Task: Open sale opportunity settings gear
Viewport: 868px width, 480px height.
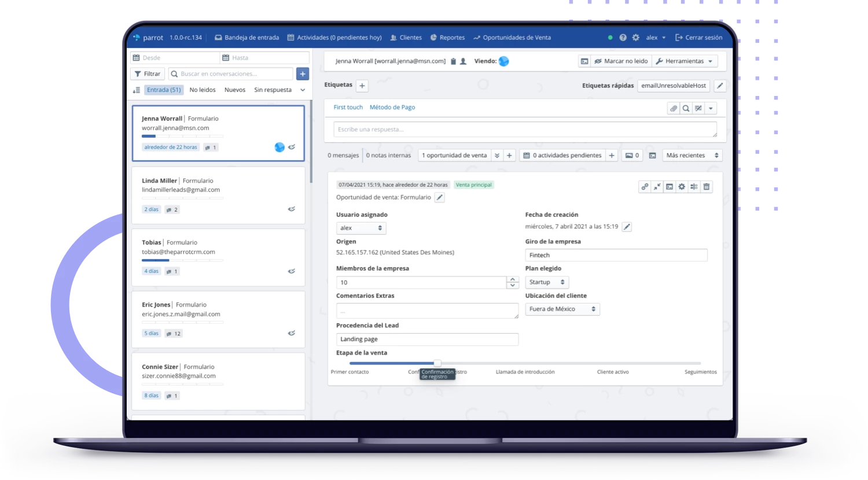Action: (x=681, y=187)
